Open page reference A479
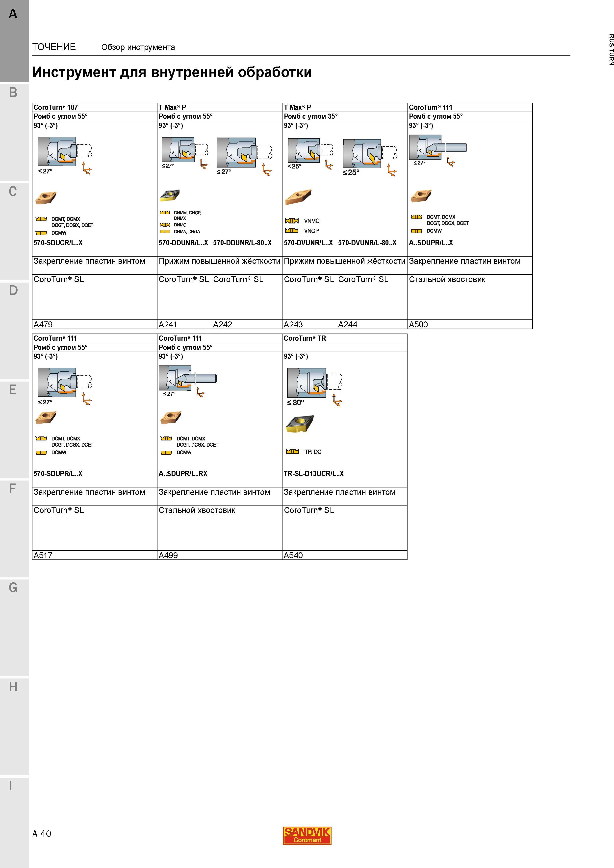This screenshot has height=868, width=614. click(x=43, y=324)
